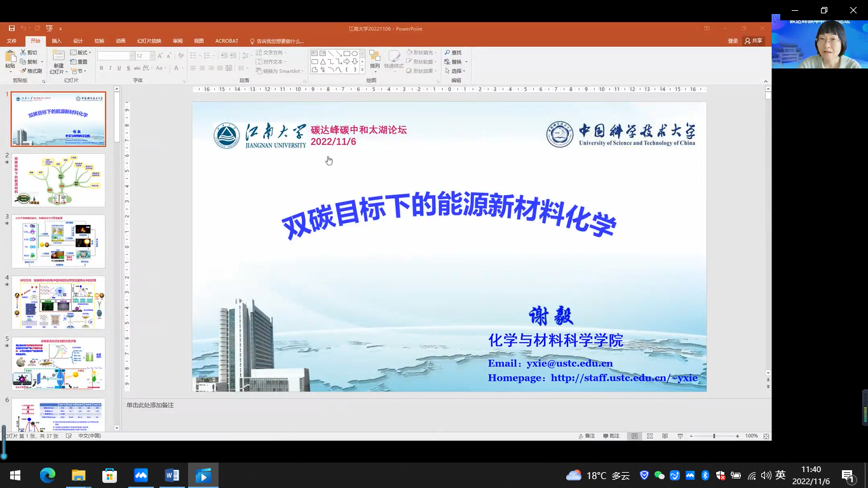This screenshot has width=868, height=488.
Task: Fit slide to current window icon
Action: (x=766, y=436)
